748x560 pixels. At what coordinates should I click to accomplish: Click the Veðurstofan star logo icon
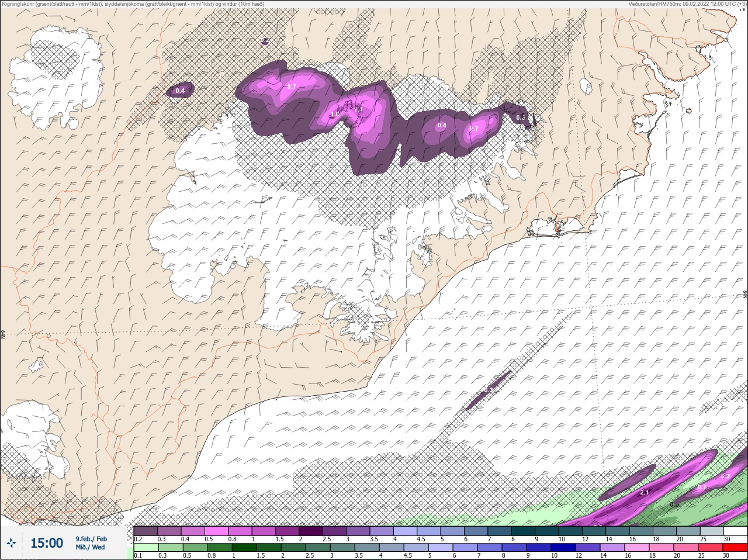[x=11, y=543]
